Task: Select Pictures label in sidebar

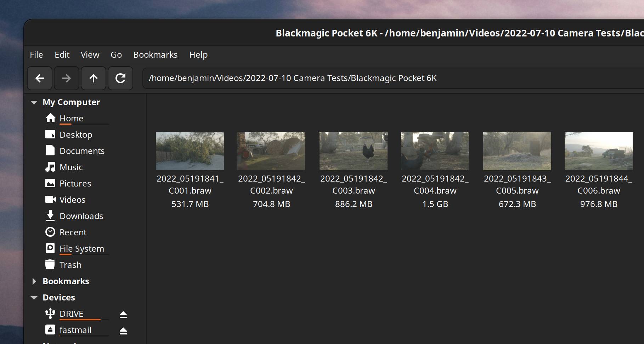Action: click(x=75, y=183)
